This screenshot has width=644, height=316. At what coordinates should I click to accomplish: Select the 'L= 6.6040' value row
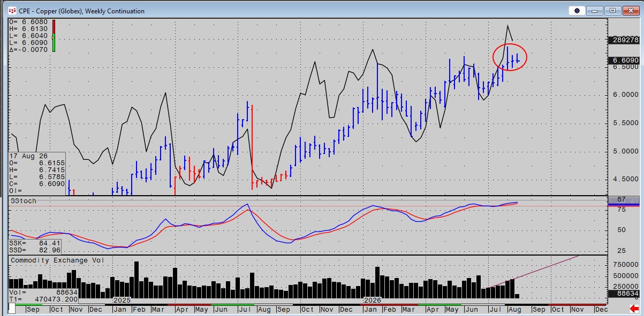point(28,36)
